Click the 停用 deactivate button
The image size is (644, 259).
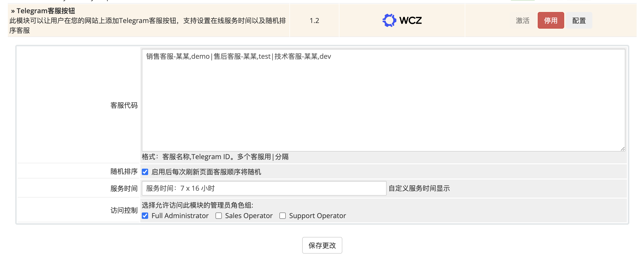point(551,20)
